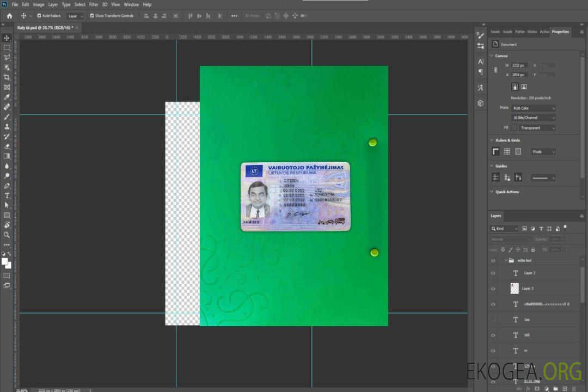
Task: Open the Filter menu
Action: (x=94, y=4)
